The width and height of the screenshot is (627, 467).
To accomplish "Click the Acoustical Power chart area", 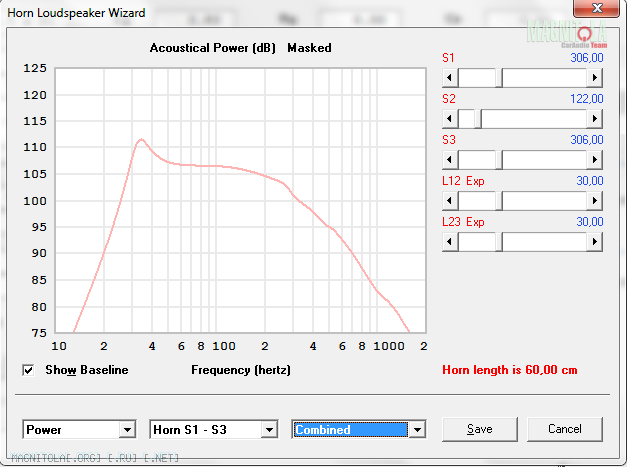I will 240,200.
